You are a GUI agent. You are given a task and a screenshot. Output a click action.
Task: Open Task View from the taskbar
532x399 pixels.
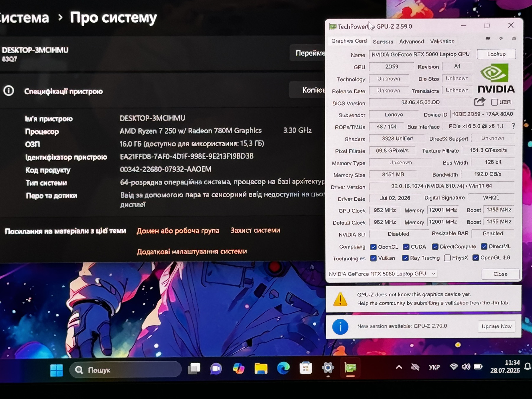(194, 369)
